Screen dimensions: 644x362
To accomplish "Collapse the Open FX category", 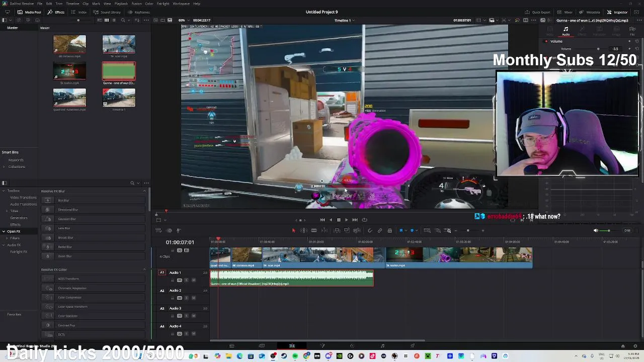I will (x=4, y=231).
